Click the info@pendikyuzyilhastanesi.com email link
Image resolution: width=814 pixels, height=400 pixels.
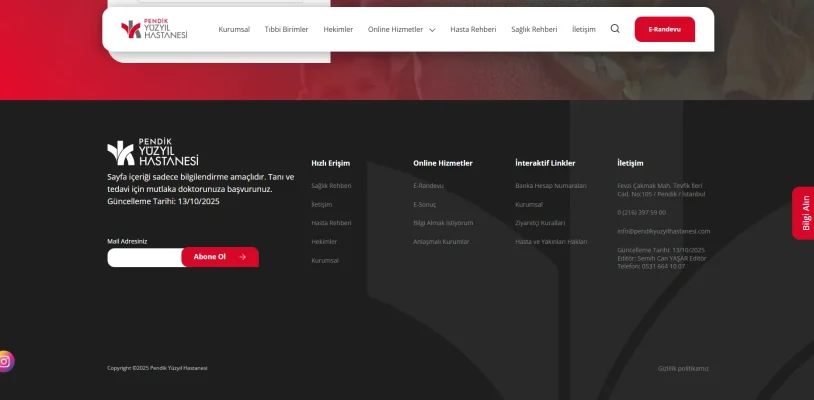point(663,231)
